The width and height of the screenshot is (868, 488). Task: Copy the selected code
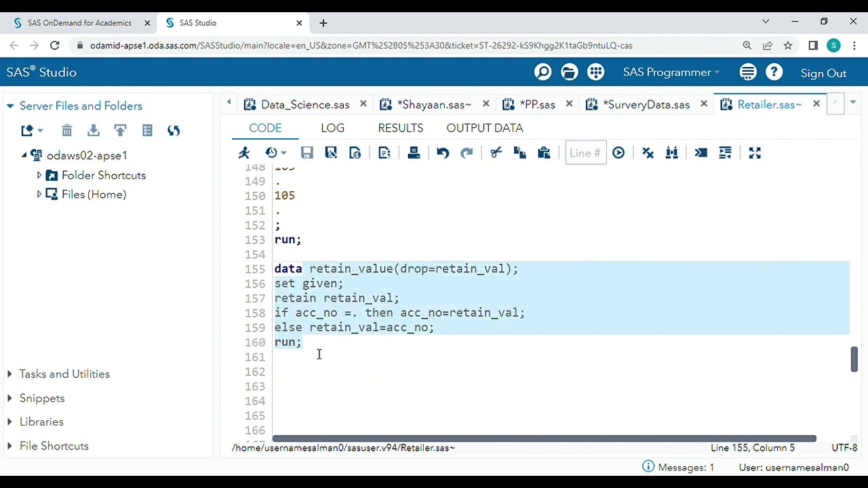point(520,153)
